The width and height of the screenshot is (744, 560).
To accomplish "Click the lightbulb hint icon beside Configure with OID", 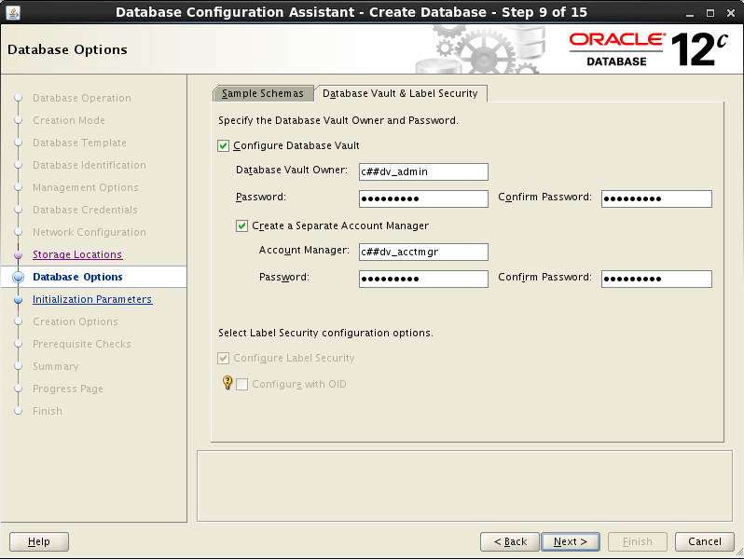I will click(227, 382).
